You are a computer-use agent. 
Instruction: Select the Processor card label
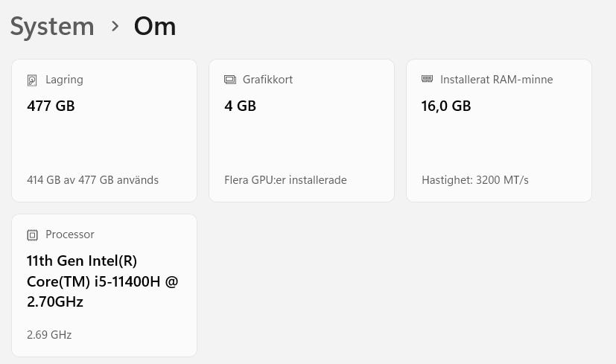point(70,234)
